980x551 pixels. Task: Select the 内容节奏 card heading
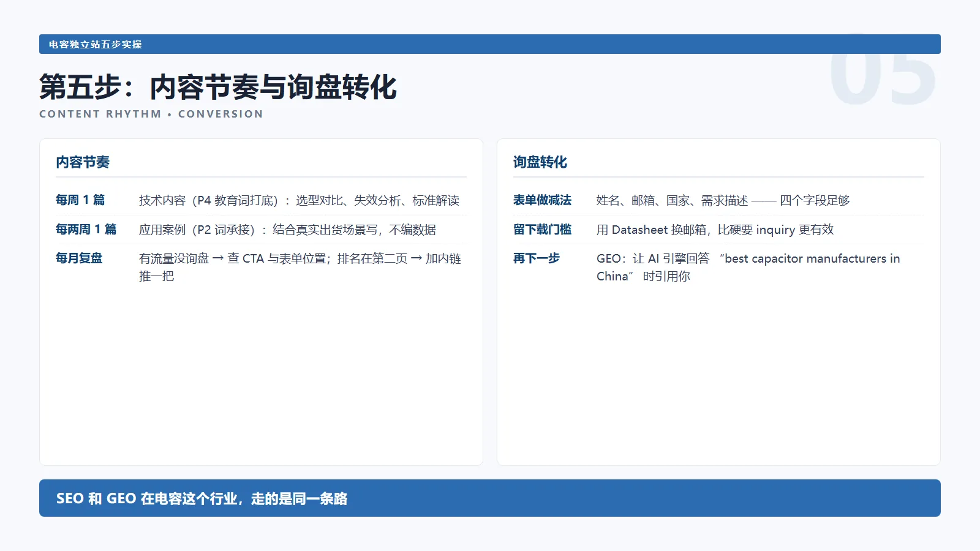83,162
